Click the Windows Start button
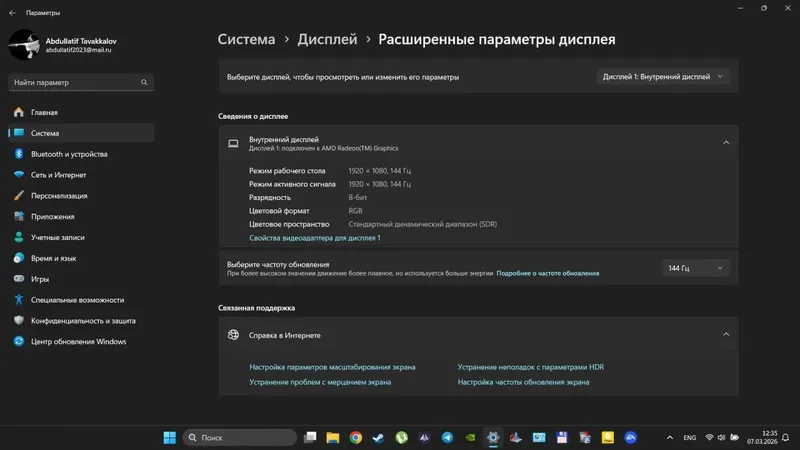The image size is (800, 450). coord(170,438)
